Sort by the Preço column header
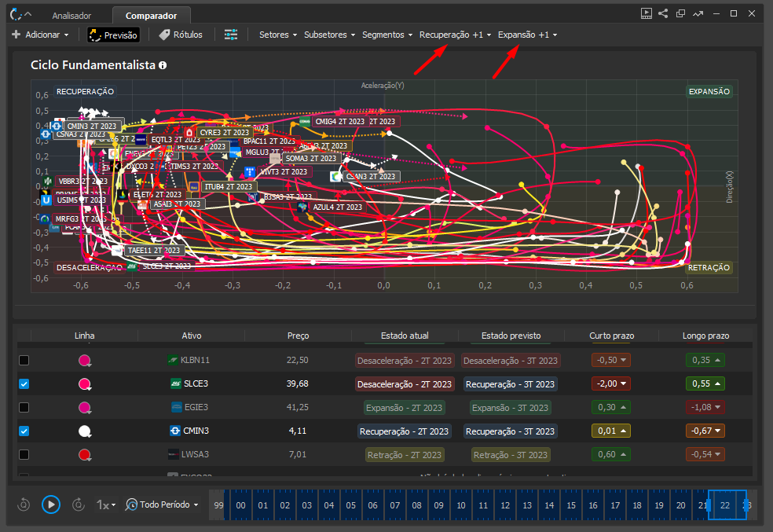 (299, 336)
